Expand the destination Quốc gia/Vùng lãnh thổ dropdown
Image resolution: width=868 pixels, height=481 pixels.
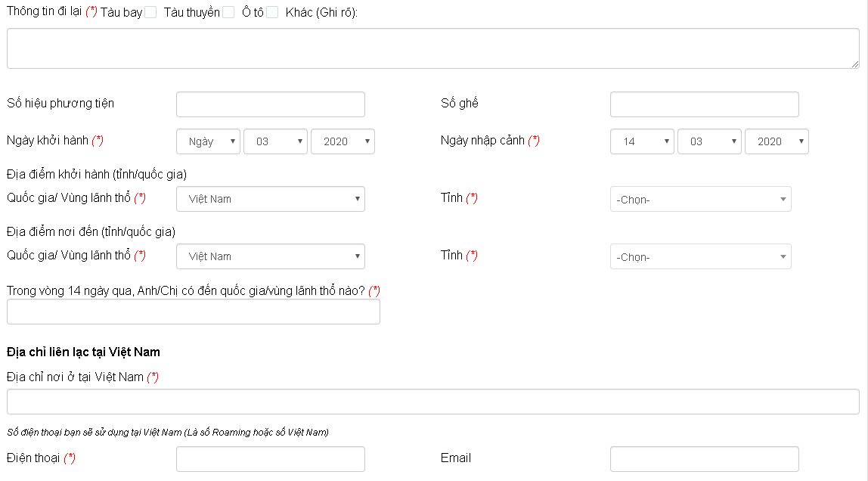point(271,256)
